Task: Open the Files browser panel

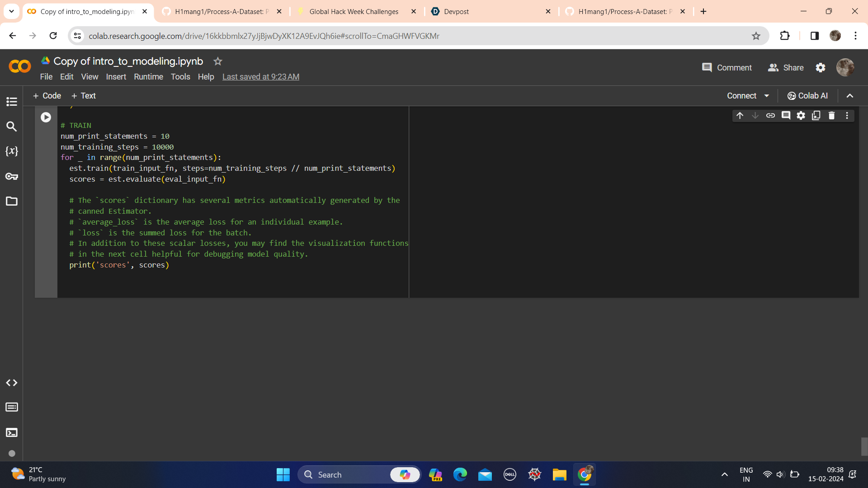Action: (11, 202)
